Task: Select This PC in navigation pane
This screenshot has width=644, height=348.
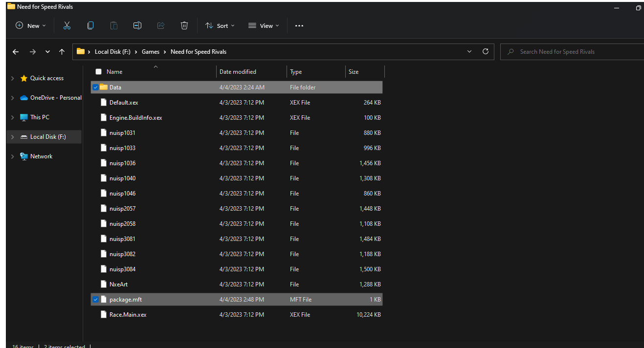Action: (40, 117)
